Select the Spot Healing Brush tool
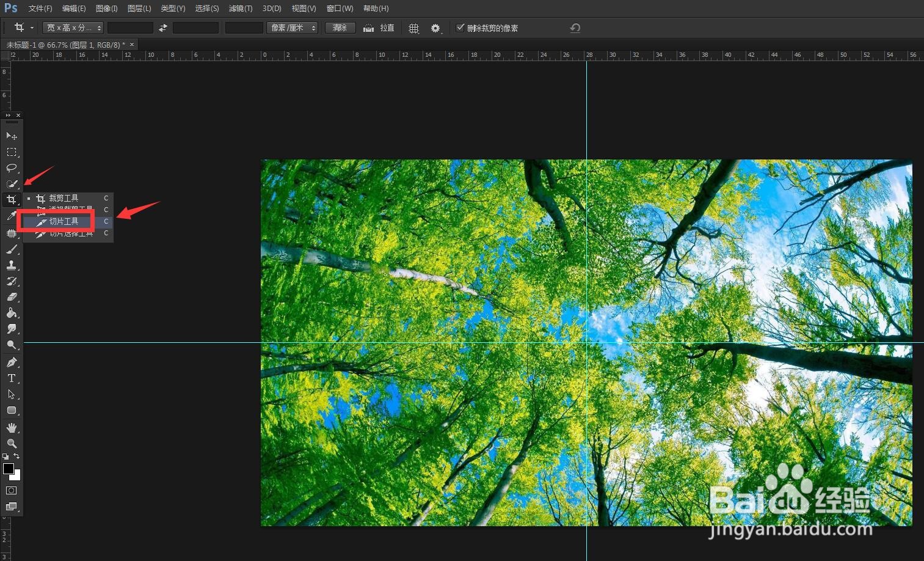Screen dimensions: 924x561 tap(11, 233)
